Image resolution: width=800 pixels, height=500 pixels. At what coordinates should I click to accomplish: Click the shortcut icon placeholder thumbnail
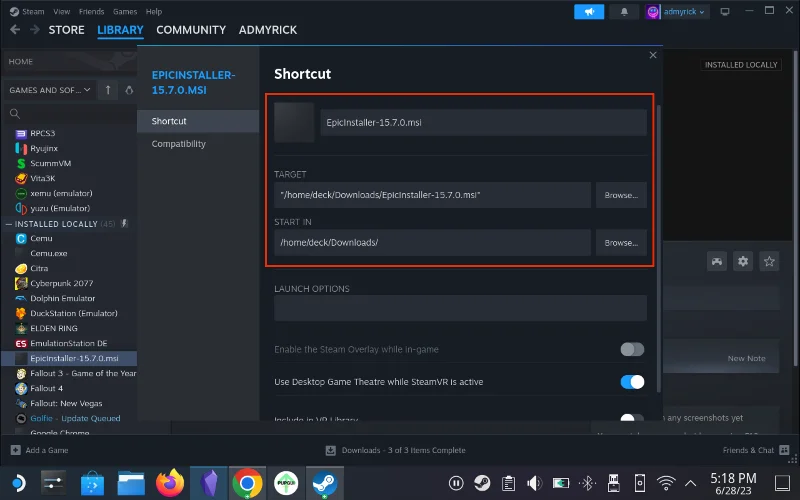pos(294,122)
